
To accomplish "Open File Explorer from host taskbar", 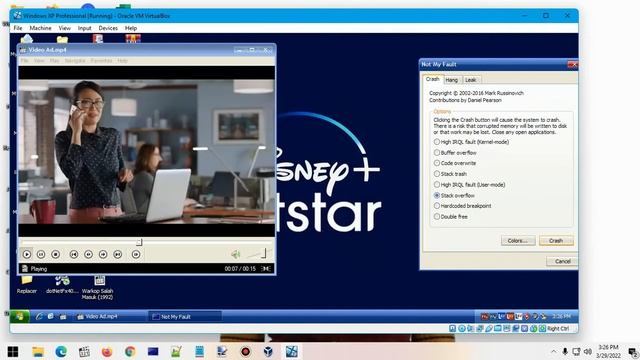I will (x=38, y=351).
